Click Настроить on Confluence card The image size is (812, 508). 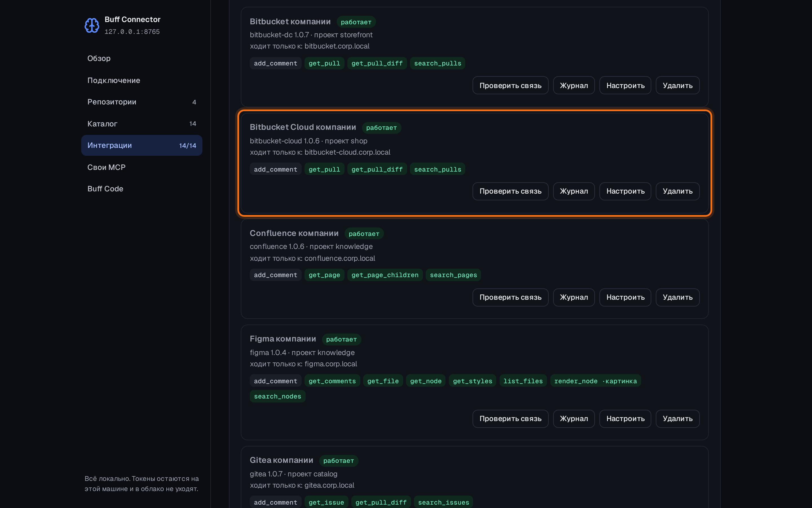pyautogui.click(x=625, y=297)
